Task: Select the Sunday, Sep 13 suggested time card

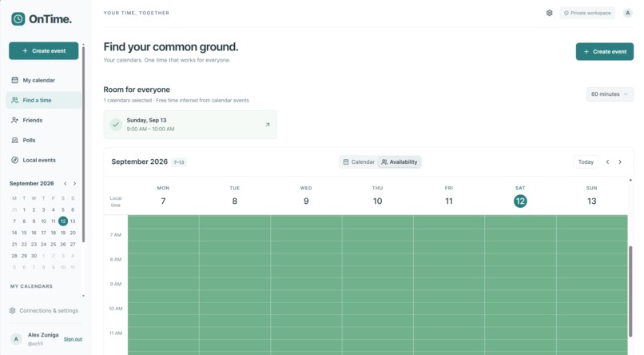Action: tap(190, 125)
